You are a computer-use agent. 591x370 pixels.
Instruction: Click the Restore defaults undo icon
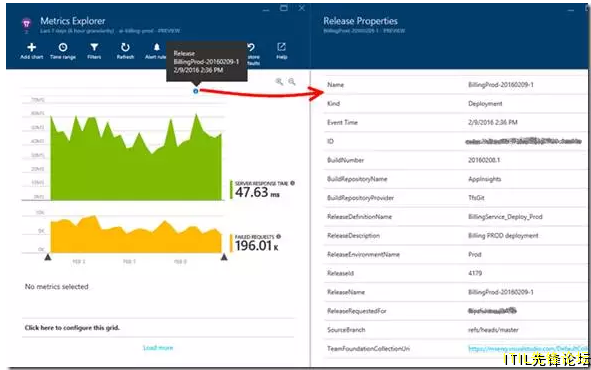click(x=251, y=47)
